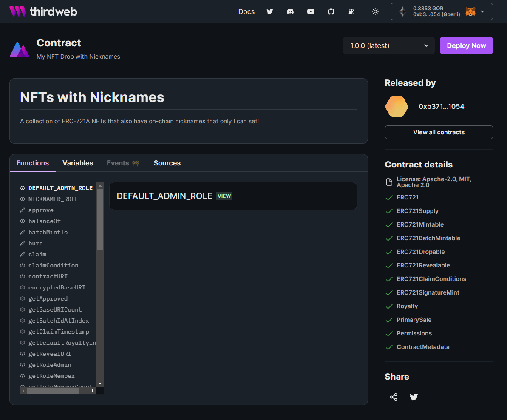Click the contract logo icon
The height and width of the screenshot is (420, 507).
coord(20,49)
